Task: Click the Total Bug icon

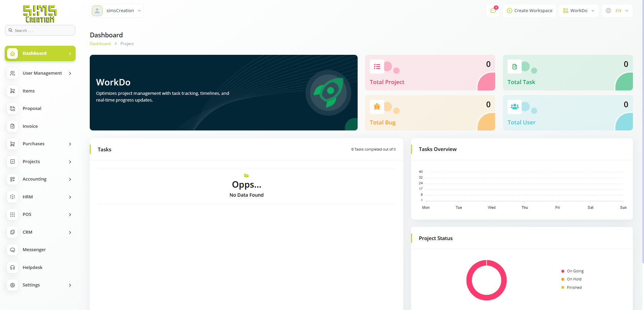Action: [377, 107]
